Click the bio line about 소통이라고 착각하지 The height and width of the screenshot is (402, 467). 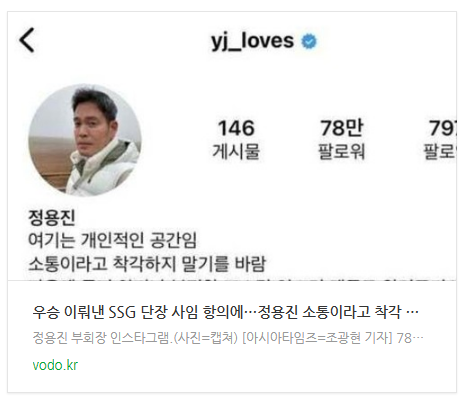click(147, 264)
